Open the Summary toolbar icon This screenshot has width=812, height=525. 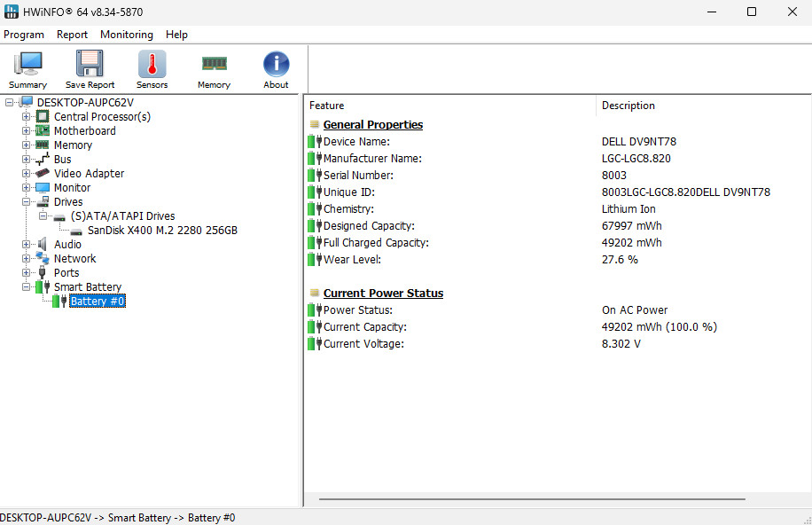point(28,64)
